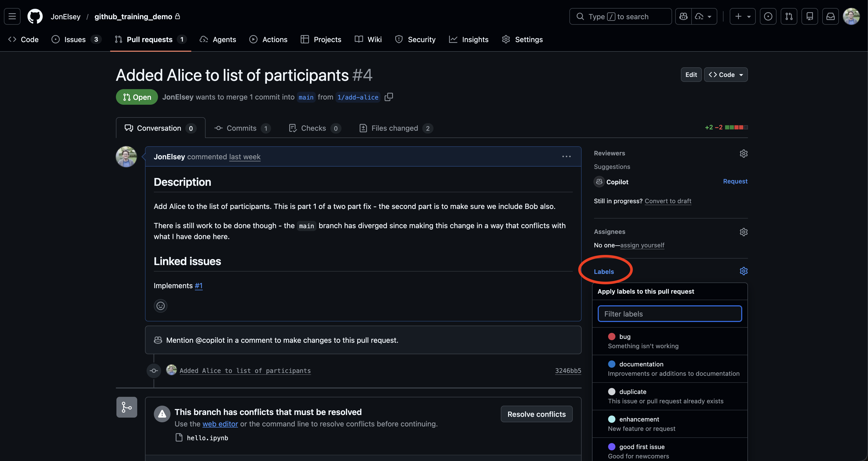Open the comment's three-dot options menu
The height and width of the screenshot is (461, 868).
click(566, 156)
